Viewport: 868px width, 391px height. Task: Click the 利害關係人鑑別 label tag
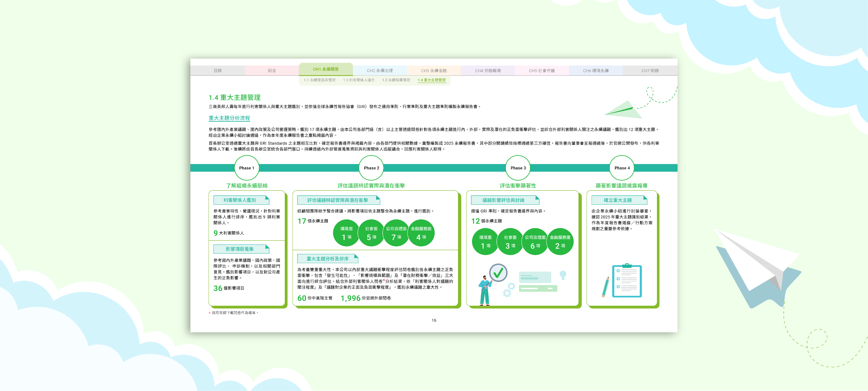[241, 200]
